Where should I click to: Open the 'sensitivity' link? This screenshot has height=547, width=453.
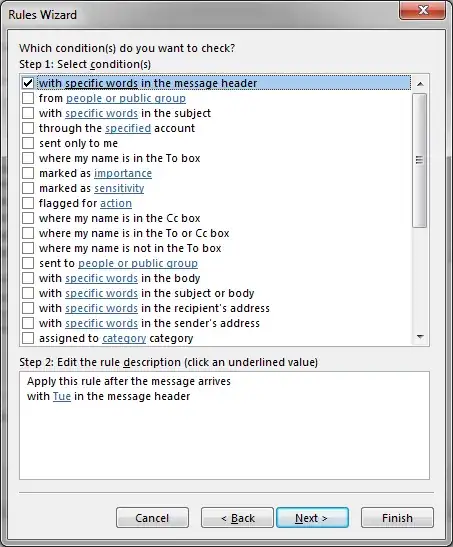(119, 188)
